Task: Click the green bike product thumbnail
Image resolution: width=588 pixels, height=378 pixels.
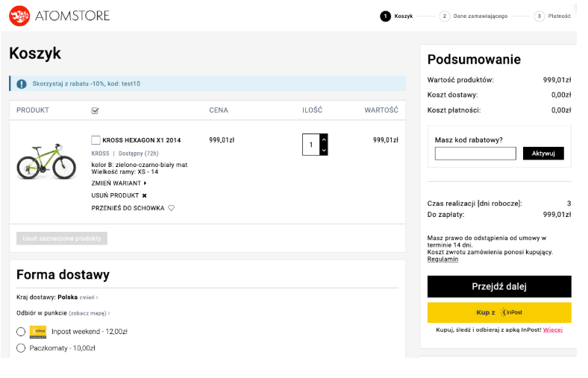Action: pyautogui.click(x=46, y=162)
